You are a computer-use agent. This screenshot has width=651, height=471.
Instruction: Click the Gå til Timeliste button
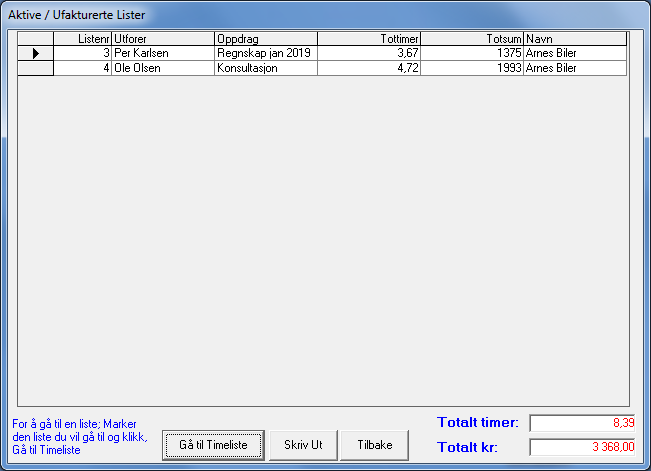(x=213, y=444)
